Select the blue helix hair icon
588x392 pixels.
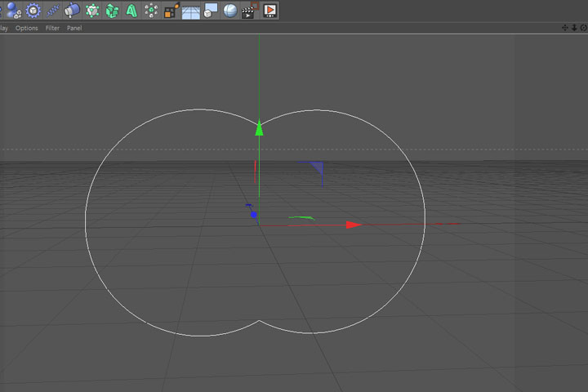point(53,11)
